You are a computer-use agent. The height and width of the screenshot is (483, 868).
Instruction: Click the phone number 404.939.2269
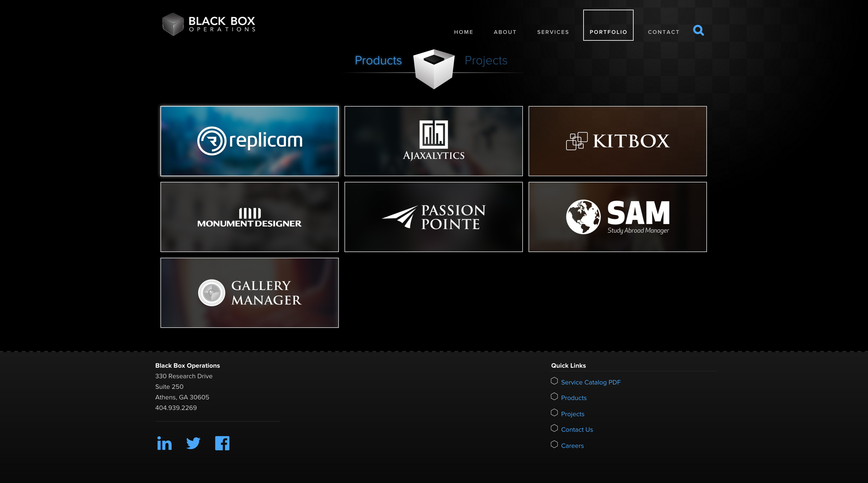coord(176,407)
